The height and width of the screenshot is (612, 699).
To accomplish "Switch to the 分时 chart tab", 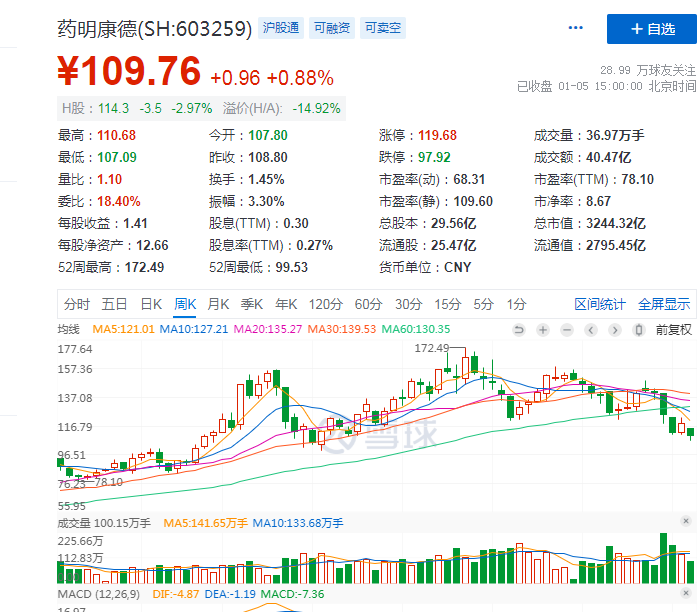I will pos(77,304).
